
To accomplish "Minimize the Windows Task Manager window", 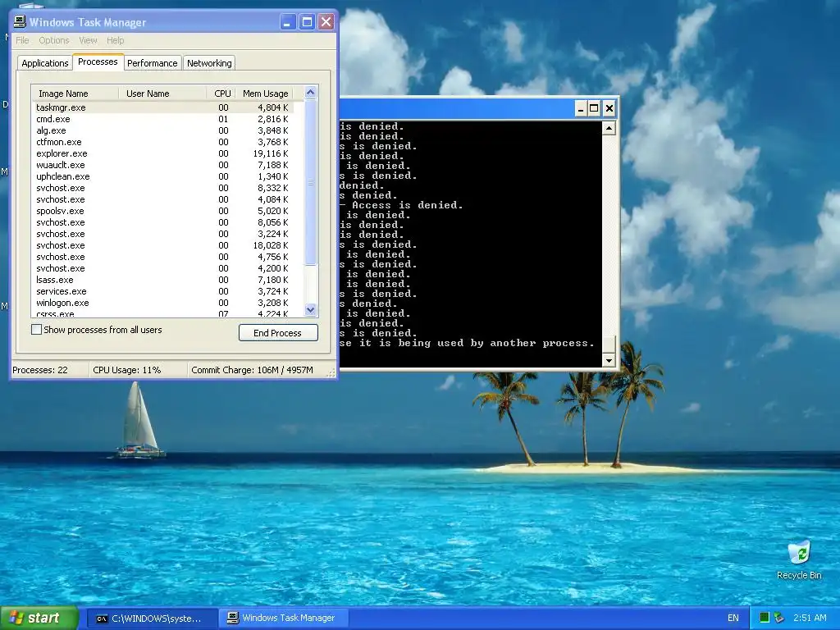I will coord(288,22).
